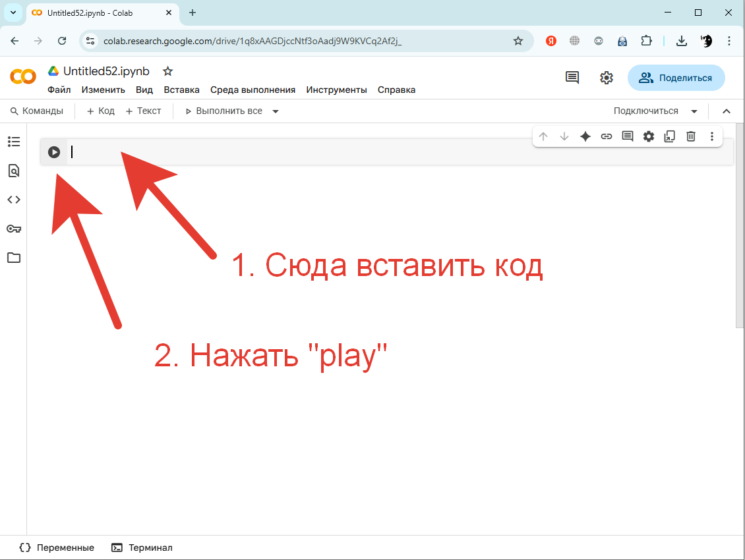Open the table of contents panel
The image size is (745, 560).
tap(14, 141)
